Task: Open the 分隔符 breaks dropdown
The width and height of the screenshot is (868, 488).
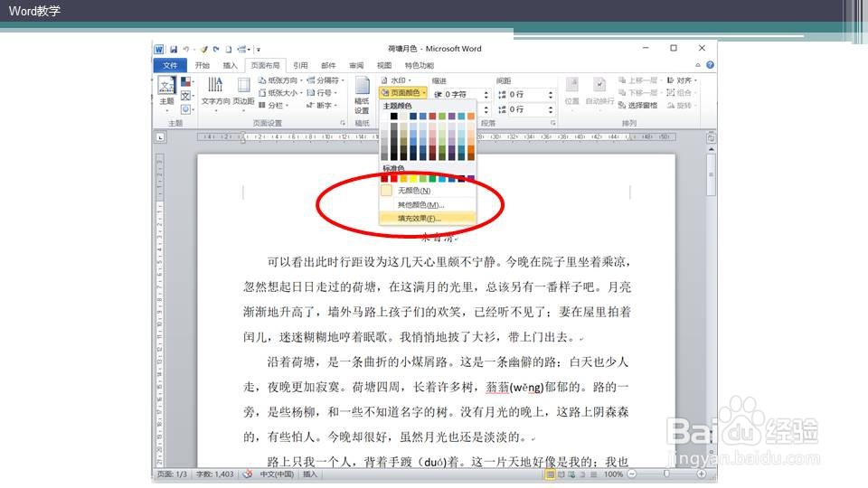Action: coord(325,80)
